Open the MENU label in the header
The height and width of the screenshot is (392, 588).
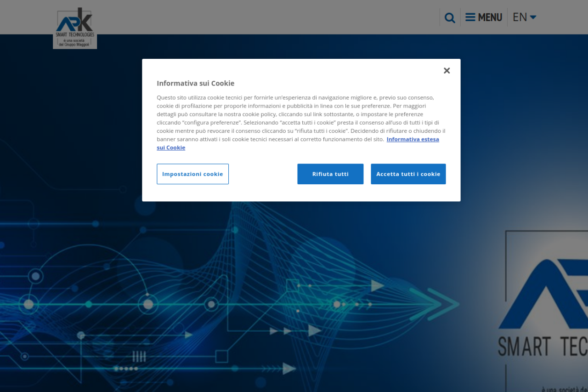tap(490, 17)
